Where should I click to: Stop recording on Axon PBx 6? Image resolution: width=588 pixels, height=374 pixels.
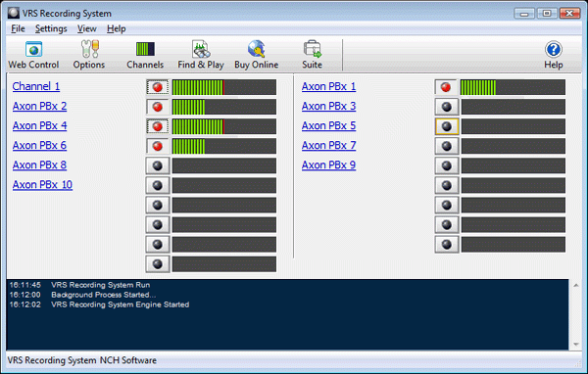pos(158,146)
